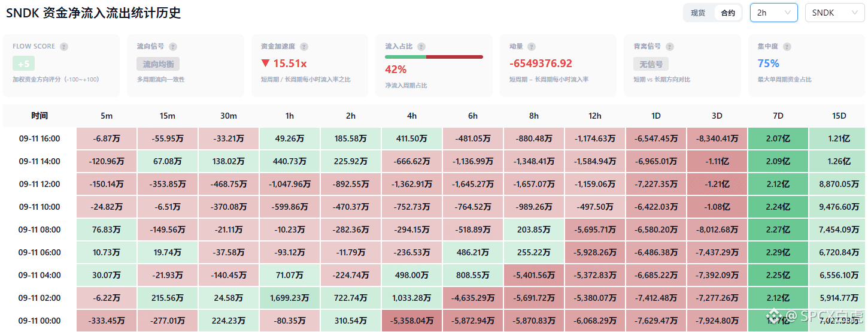Click the 流入占比 green-red ratio bar
This screenshot has width=868, height=332.
pyautogui.click(x=434, y=57)
